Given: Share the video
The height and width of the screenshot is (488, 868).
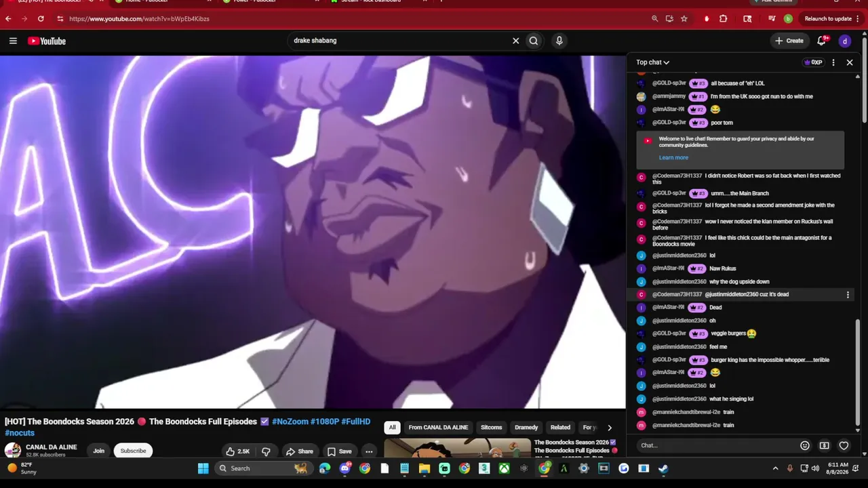Looking at the screenshot, I should (299, 451).
